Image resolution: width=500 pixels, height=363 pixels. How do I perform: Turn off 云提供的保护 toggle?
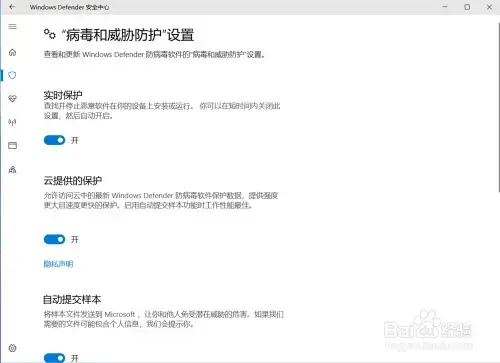pos(54,239)
